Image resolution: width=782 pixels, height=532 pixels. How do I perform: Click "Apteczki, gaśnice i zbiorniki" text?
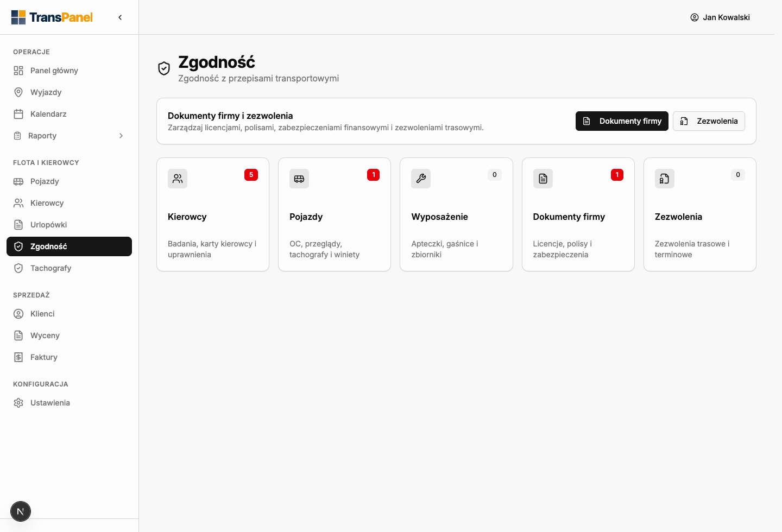(445, 249)
